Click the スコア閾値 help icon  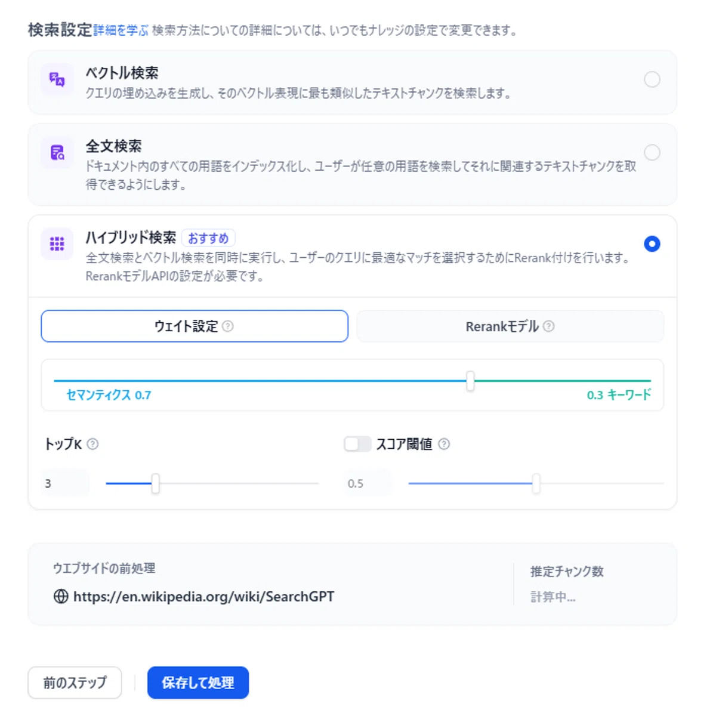[x=444, y=444]
